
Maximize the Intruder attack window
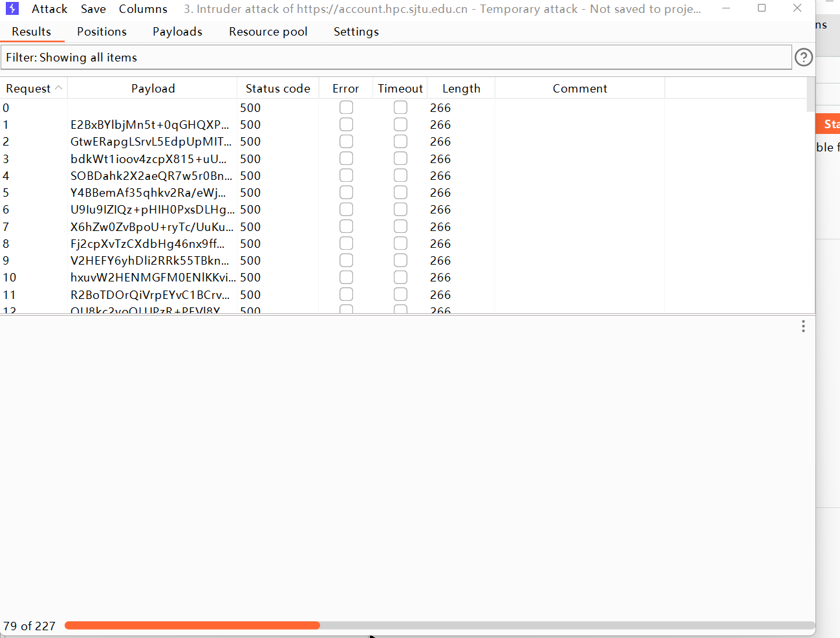762,8
